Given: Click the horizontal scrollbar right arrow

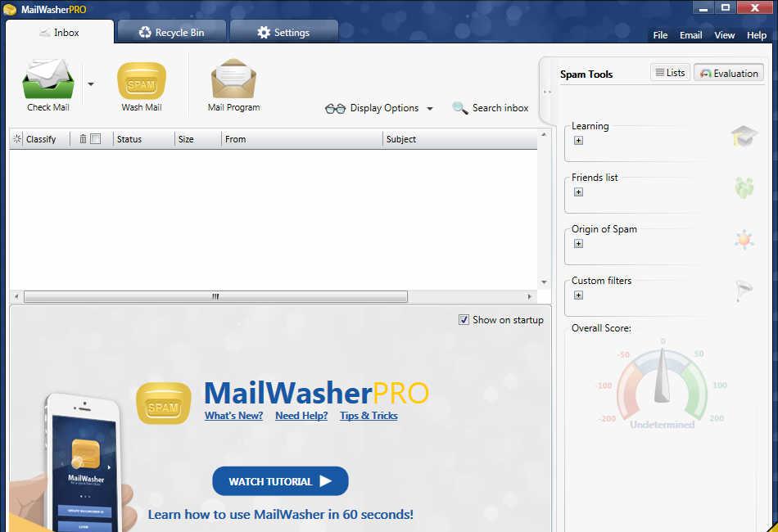Looking at the screenshot, I should pyautogui.click(x=529, y=296).
